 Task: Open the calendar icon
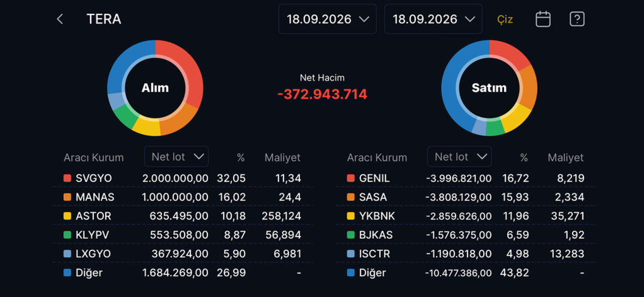[543, 19]
